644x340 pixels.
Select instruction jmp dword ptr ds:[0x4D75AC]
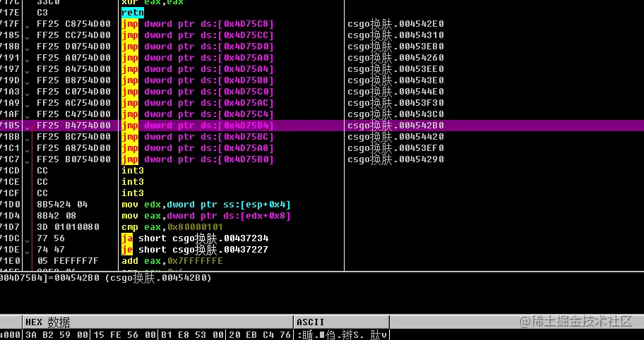point(198,103)
